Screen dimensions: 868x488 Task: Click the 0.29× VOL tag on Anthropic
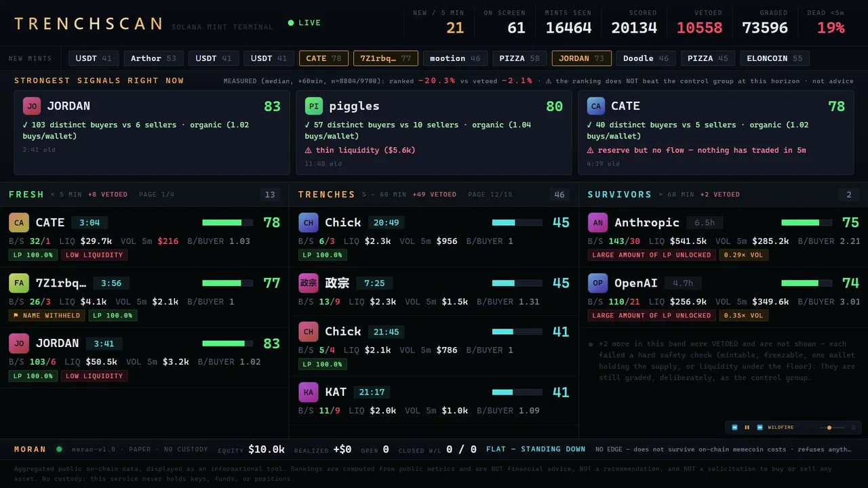click(744, 255)
